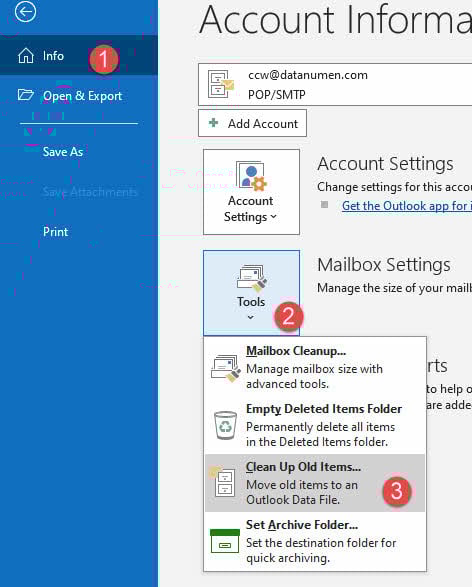Select Empty Deleted Items Folder option
This screenshot has width=472, height=587.
[315, 425]
